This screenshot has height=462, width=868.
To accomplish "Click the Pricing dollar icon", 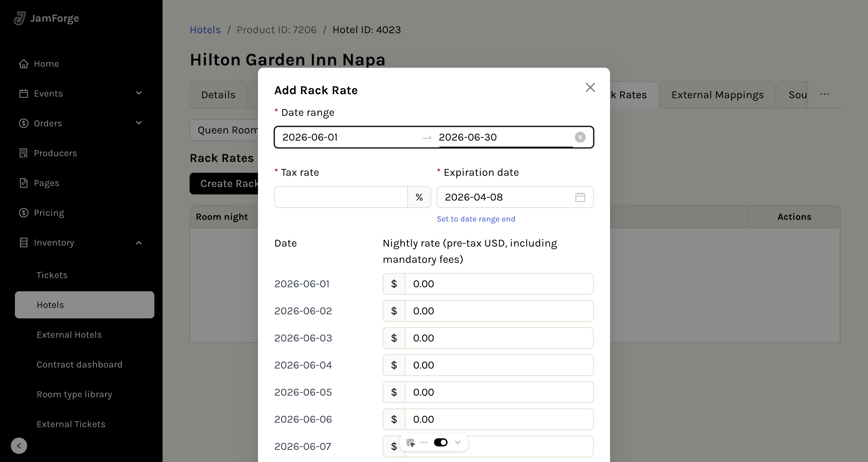I will pos(23,213).
